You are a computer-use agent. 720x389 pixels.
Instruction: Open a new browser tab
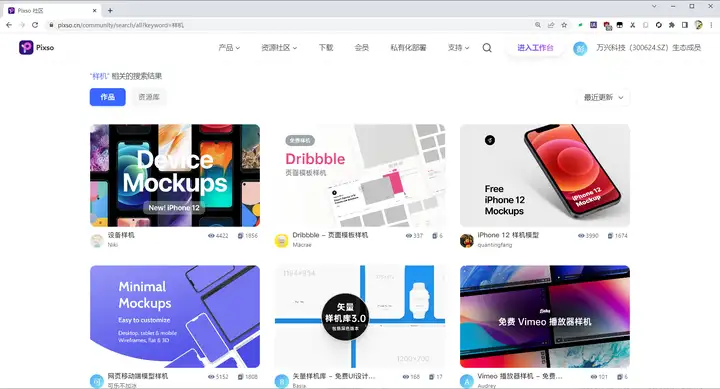tap(110, 10)
